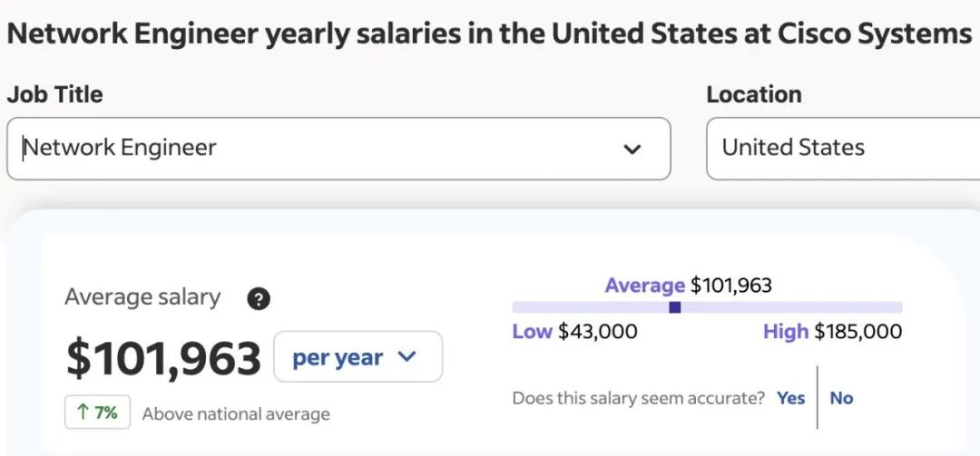Focus the Network Engineer job title field

[x=338, y=149]
